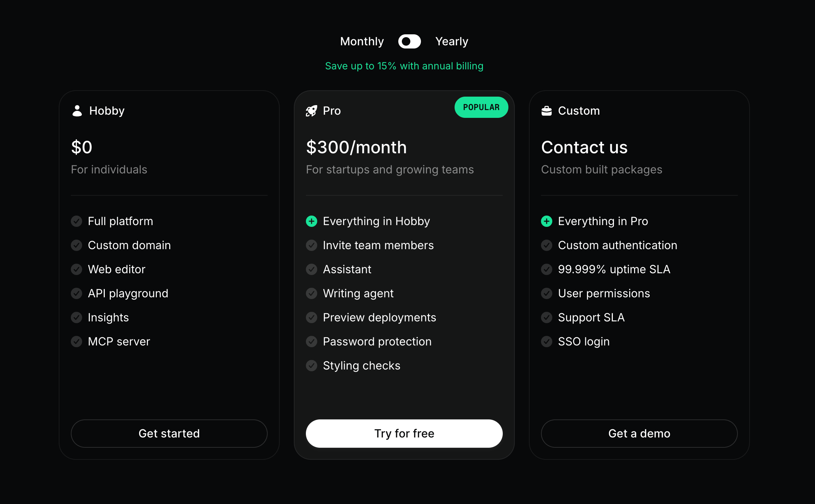Click the checkmark beside MCP server

tap(76, 341)
